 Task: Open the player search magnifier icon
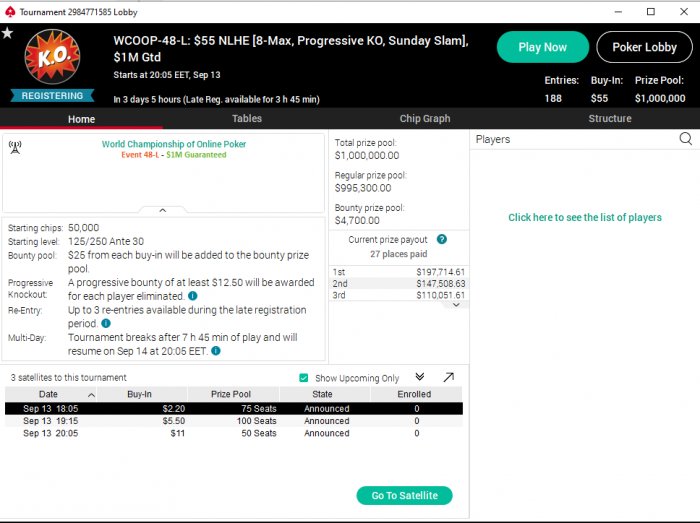point(686,139)
